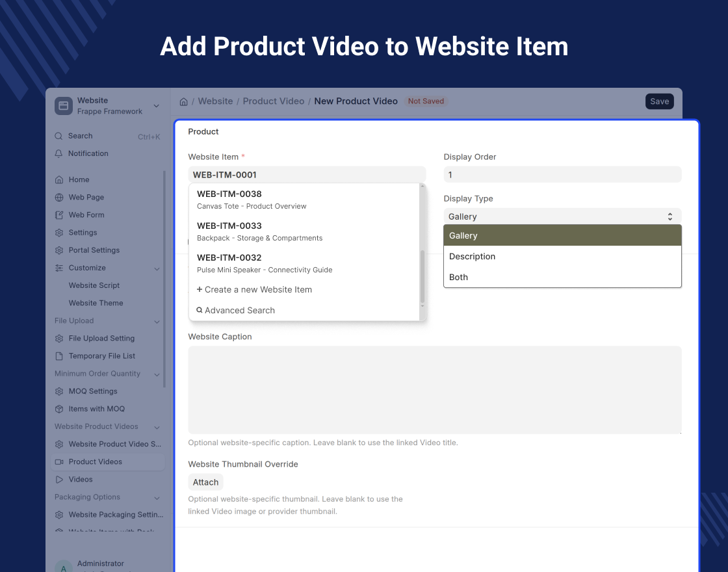The height and width of the screenshot is (572, 728).
Task: Click the Search magnifier icon in sidebar
Action: point(58,136)
